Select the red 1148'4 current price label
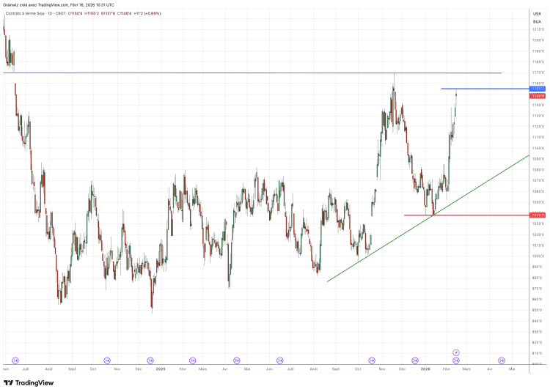Image resolution: width=550 pixels, height=392 pixels. pos(537,95)
